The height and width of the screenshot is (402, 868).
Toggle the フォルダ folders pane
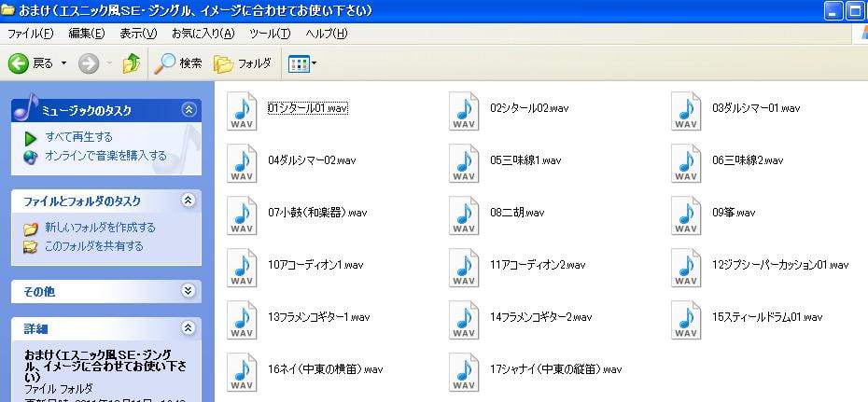click(x=243, y=63)
